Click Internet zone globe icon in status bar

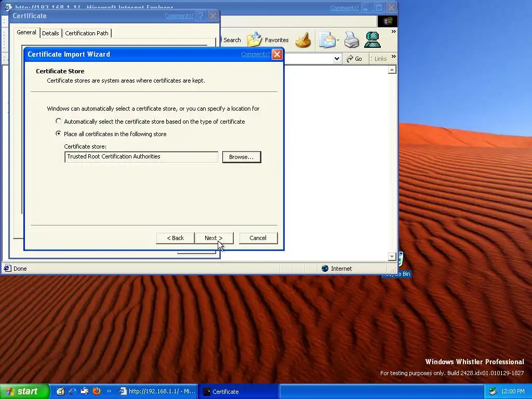point(325,269)
